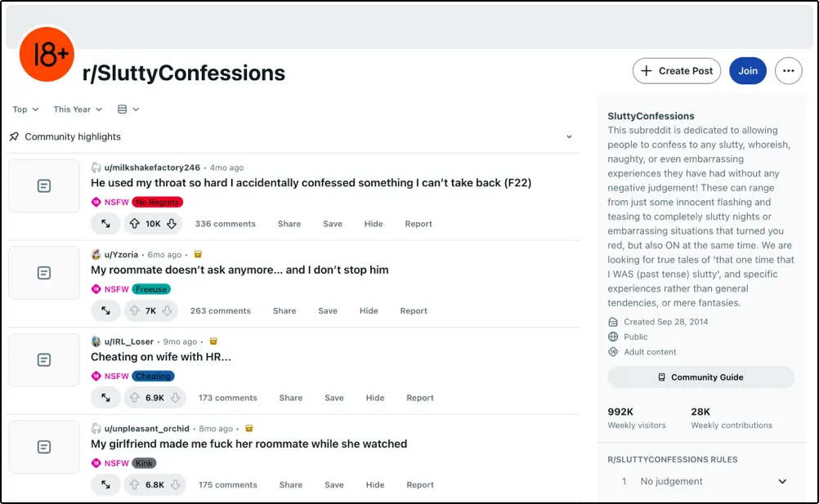Collapse the Community highlights section
The width and height of the screenshot is (819, 504).
point(568,136)
